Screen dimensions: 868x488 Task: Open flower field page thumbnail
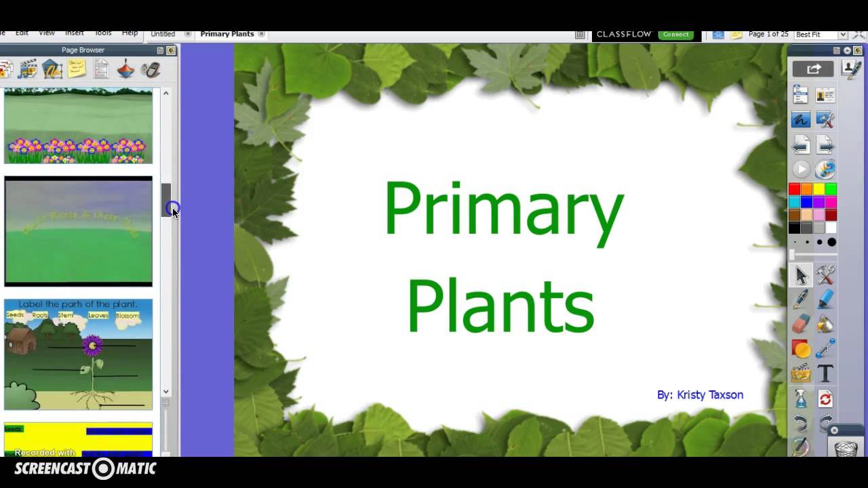click(x=78, y=125)
